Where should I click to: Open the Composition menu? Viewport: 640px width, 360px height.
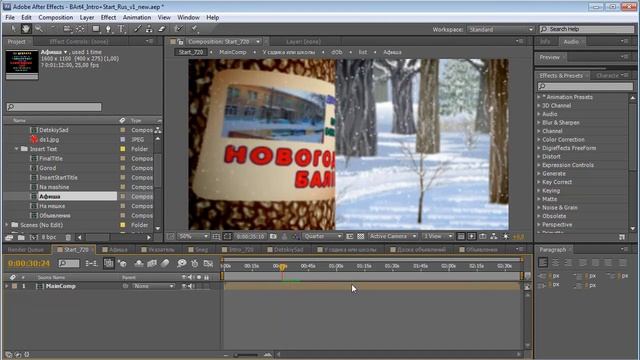coord(56,18)
